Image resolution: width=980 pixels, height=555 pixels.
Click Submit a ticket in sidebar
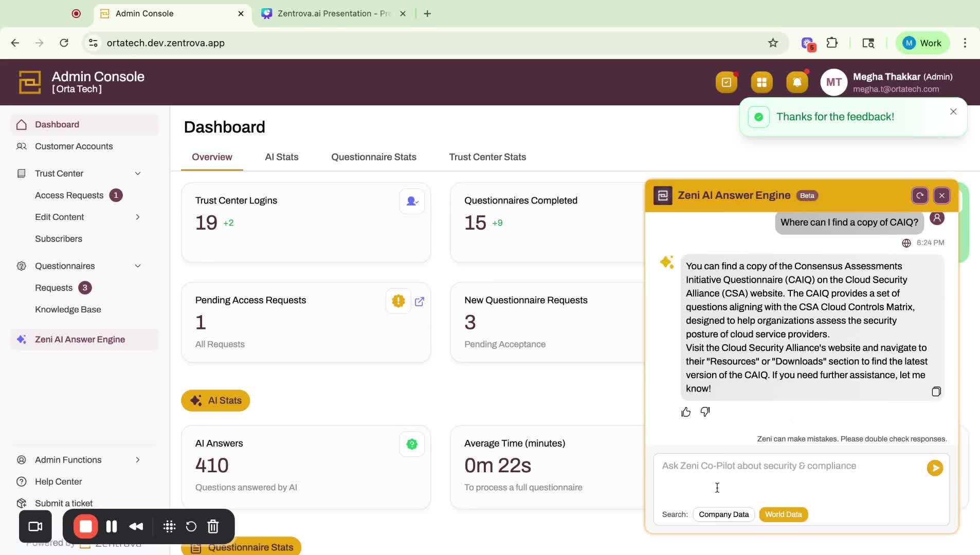pyautogui.click(x=64, y=504)
